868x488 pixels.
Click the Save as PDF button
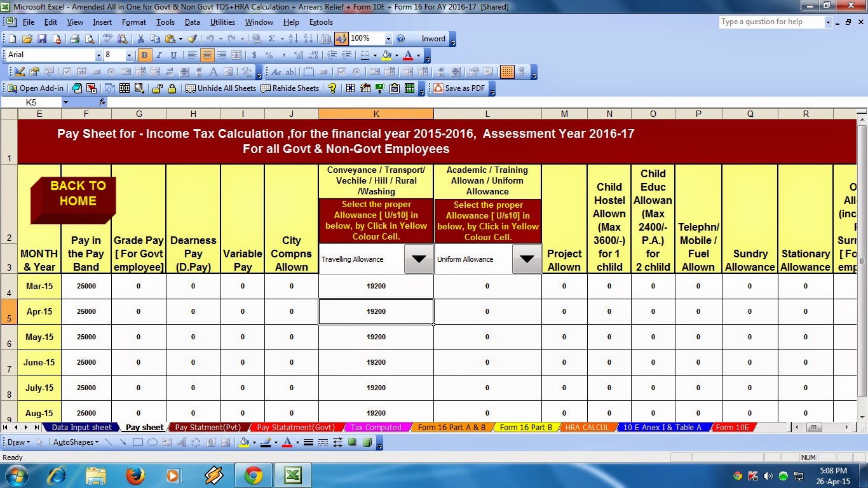459,88
